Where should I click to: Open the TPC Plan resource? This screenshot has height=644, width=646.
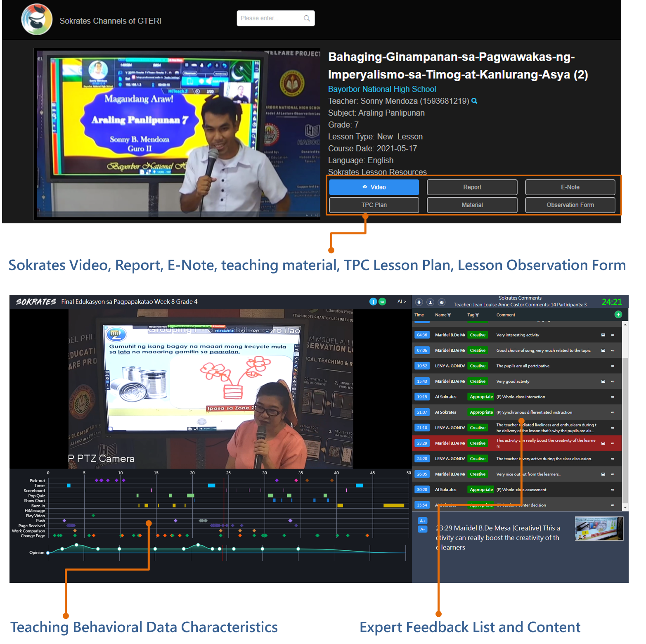click(374, 205)
